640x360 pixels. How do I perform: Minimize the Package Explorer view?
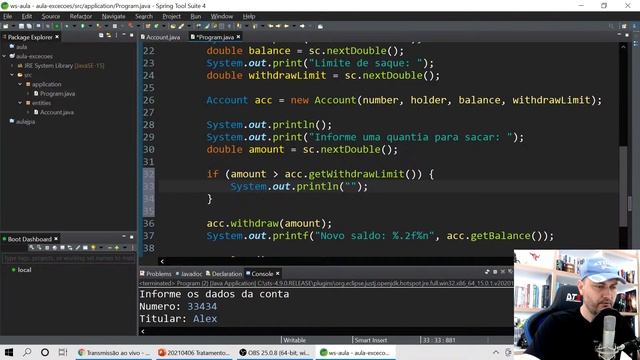124,36
